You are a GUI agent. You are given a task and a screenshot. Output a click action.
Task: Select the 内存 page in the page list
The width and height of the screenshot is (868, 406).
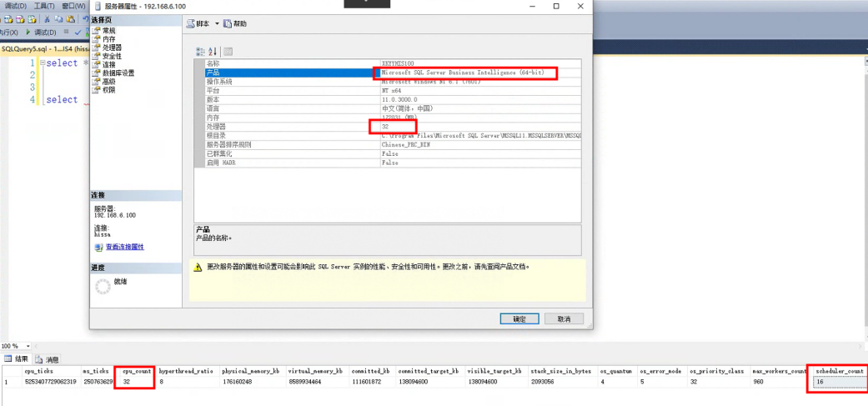(x=109, y=39)
